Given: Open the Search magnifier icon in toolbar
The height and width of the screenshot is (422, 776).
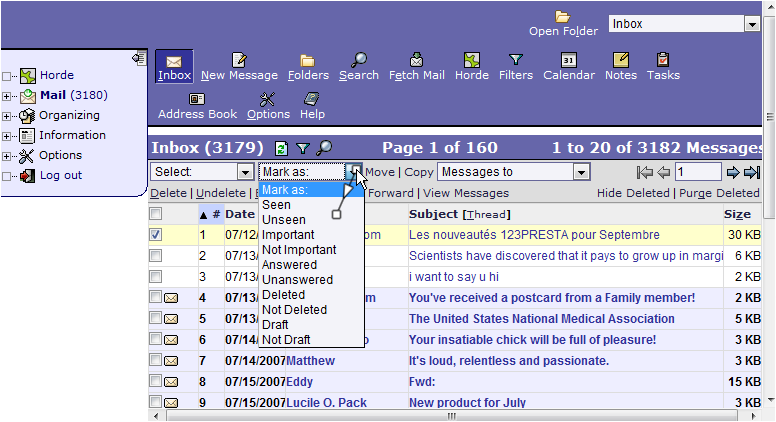Looking at the screenshot, I should click(358, 61).
